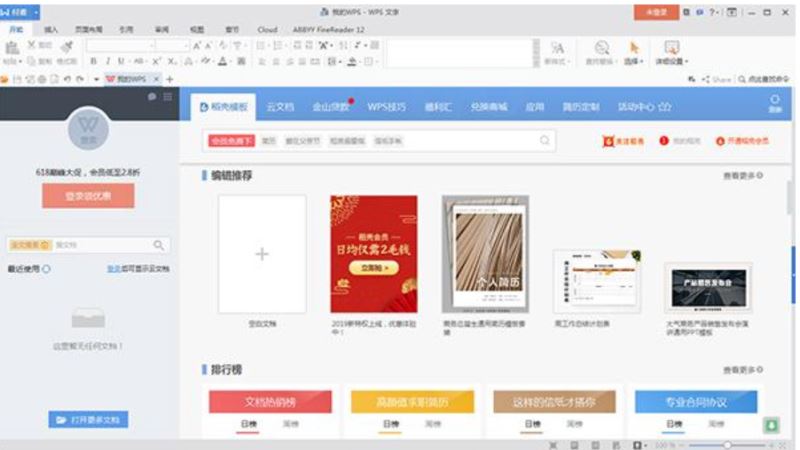Select the Docer templates tab
Viewport: 800px width, 450px height.
pos(224,107)
